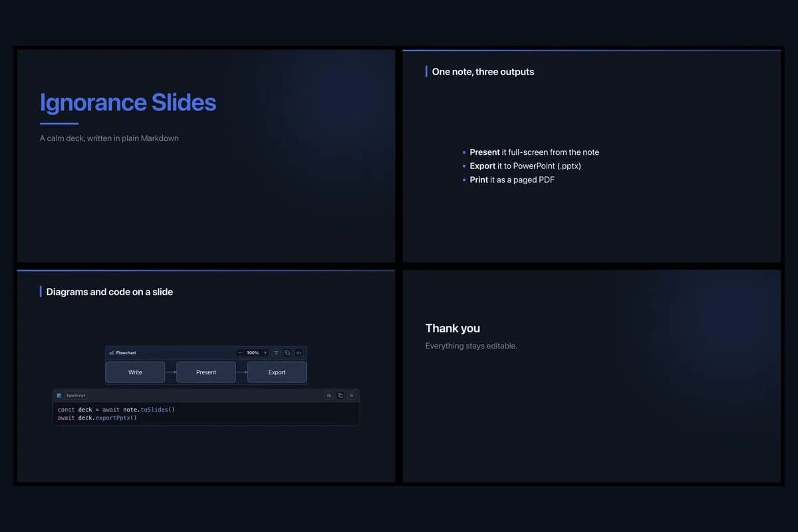Screen dimensions: 798x532
Task: Show the Flowchart source code view
Action: [x=299, y=352]
